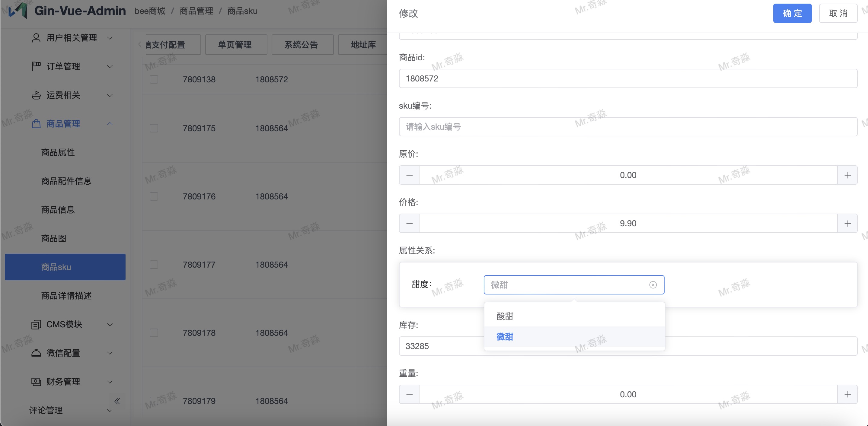Screen dimensions: 868x426
Task: Check the row checkbox for 7809178
Action: coord(154,333)
